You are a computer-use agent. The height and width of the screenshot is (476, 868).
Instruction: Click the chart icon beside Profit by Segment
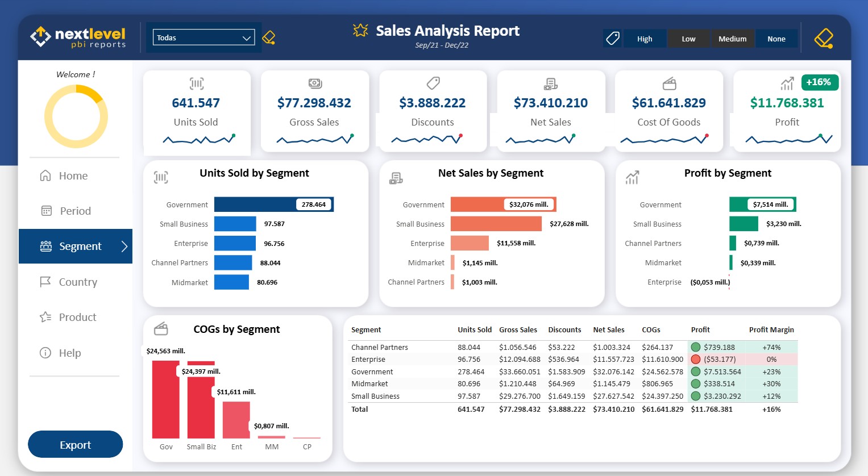632,178
